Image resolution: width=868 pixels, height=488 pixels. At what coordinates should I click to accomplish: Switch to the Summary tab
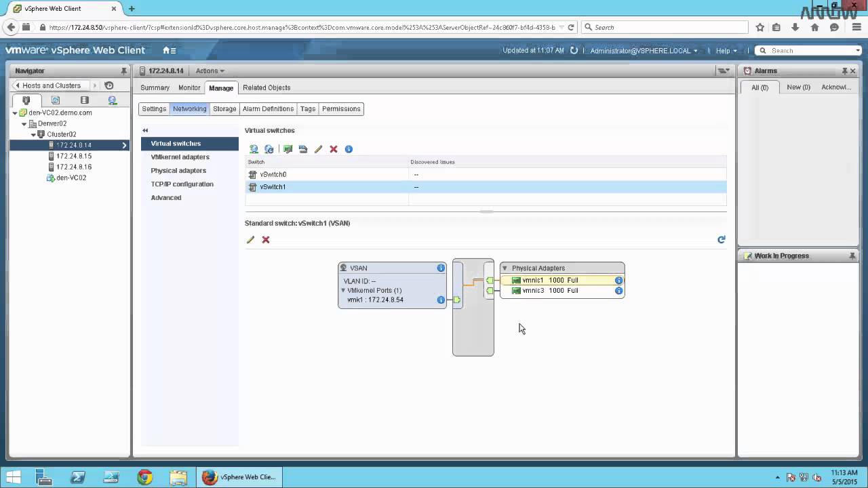155,87
